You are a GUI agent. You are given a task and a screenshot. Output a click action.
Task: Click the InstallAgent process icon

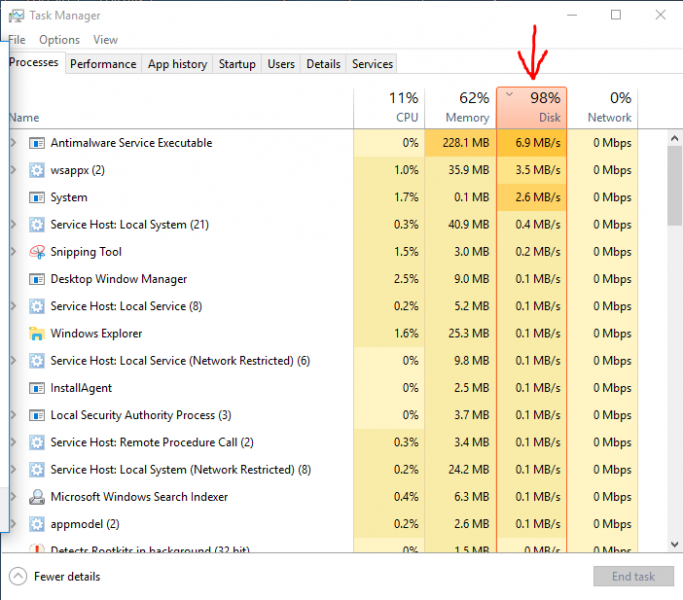click(x=38, y=388)
